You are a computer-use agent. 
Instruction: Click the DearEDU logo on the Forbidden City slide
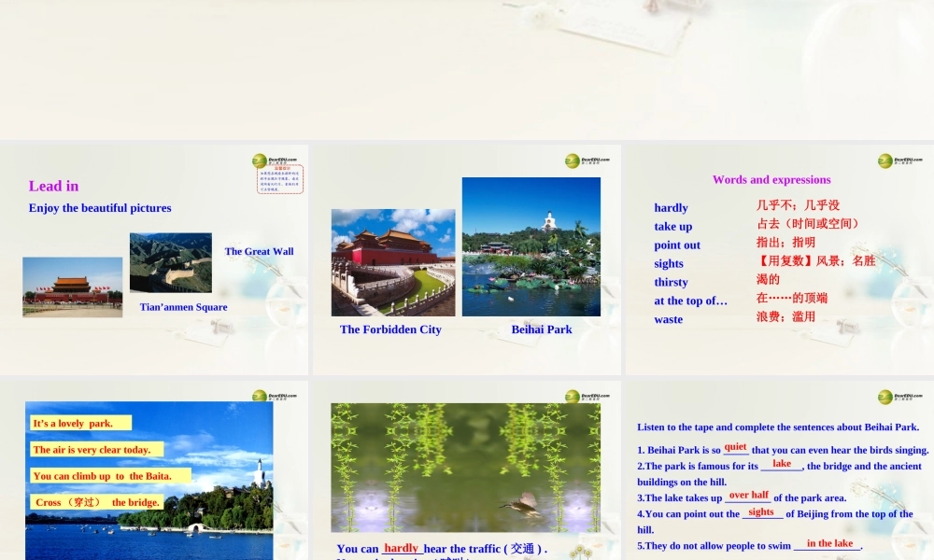pos(573,160)
